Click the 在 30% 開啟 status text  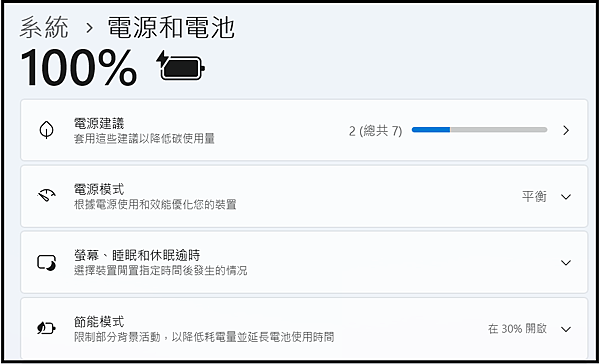517,328
